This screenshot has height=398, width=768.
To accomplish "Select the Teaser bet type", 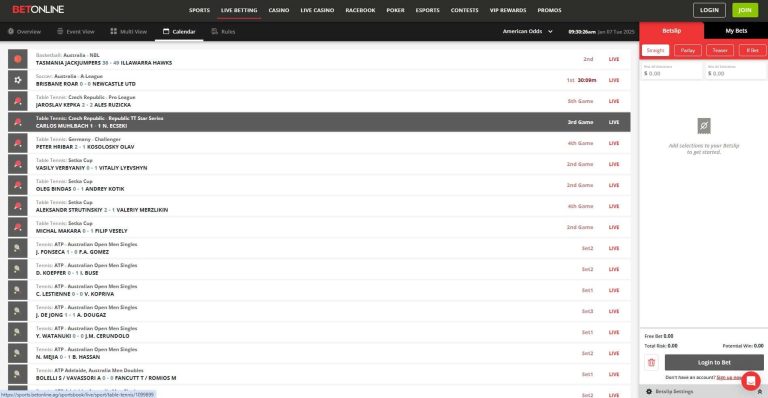I will click(720, 50).
